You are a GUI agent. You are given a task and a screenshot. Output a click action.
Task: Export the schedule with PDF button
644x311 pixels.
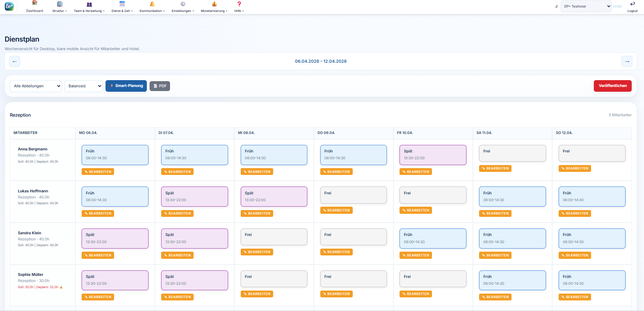click(160, 86)
